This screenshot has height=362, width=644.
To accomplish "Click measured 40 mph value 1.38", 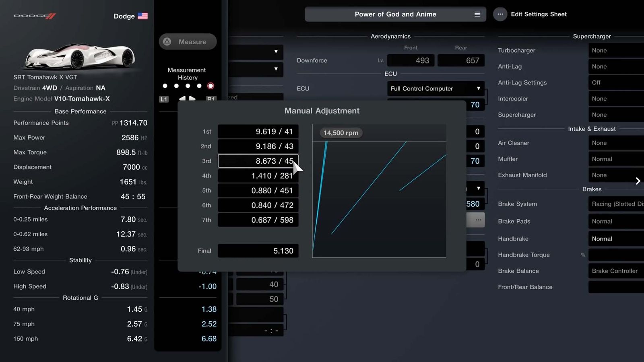I will pyautogui.click(x=209, y=309).
